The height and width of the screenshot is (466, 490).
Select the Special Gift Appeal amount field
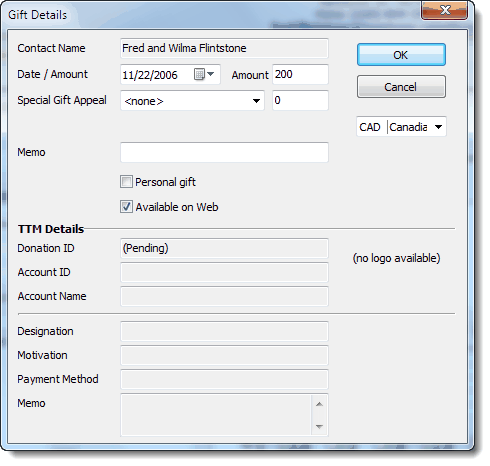point(300,100)
